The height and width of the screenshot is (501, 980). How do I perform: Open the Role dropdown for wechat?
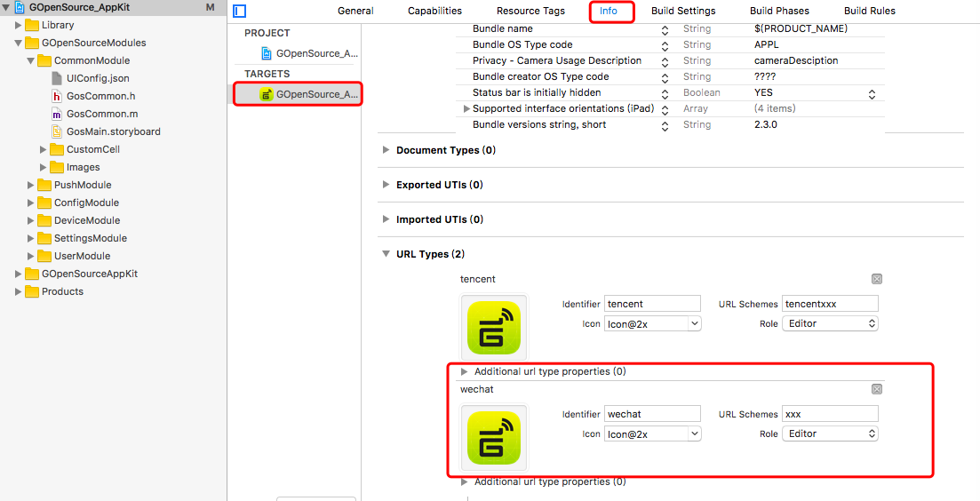[830, 433]
